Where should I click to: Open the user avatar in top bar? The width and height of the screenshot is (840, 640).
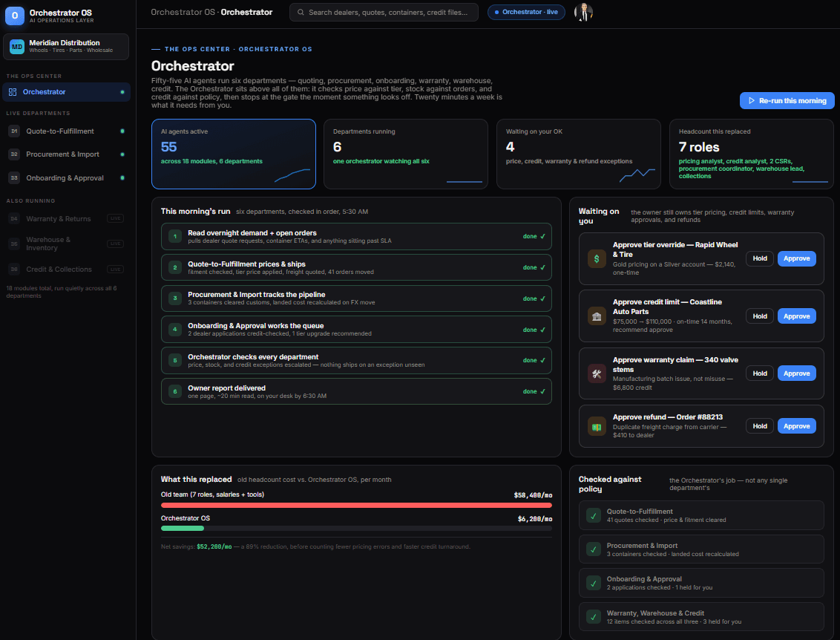click(x=583, y=13)
